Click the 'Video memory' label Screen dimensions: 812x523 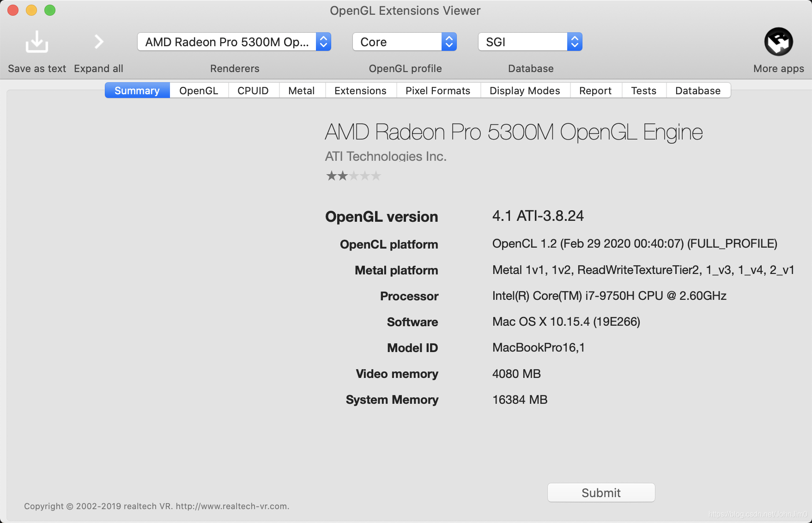click(397, 374)
